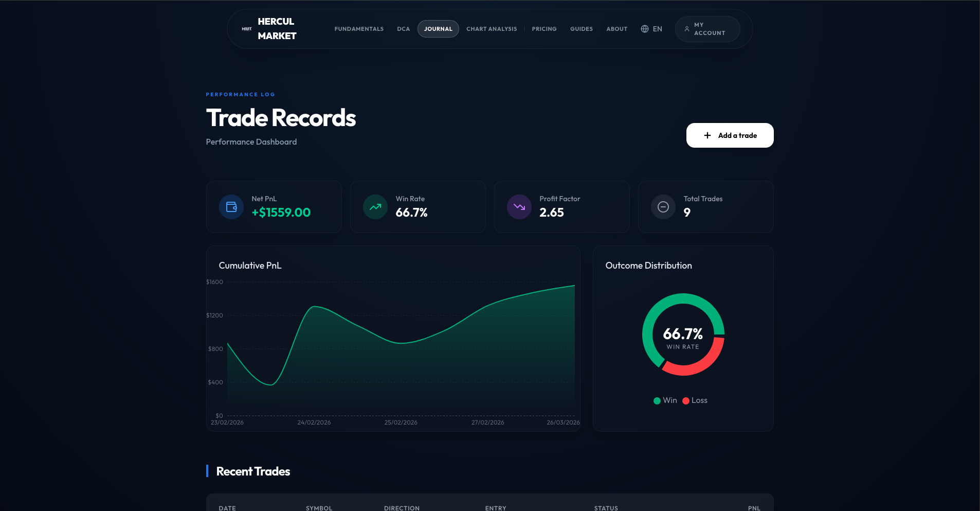Open Chart Analysis in the navigation

click(492, 29)
